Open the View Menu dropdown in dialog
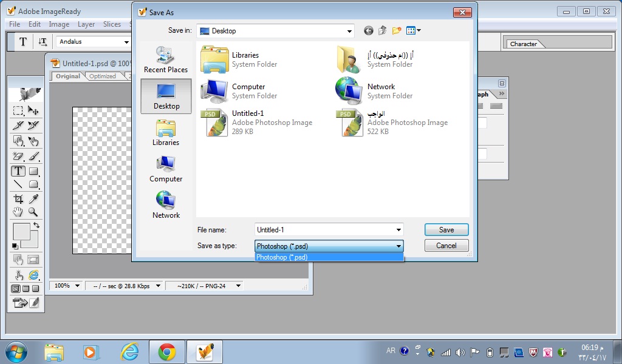622x364 pixels. pos(417,31)
